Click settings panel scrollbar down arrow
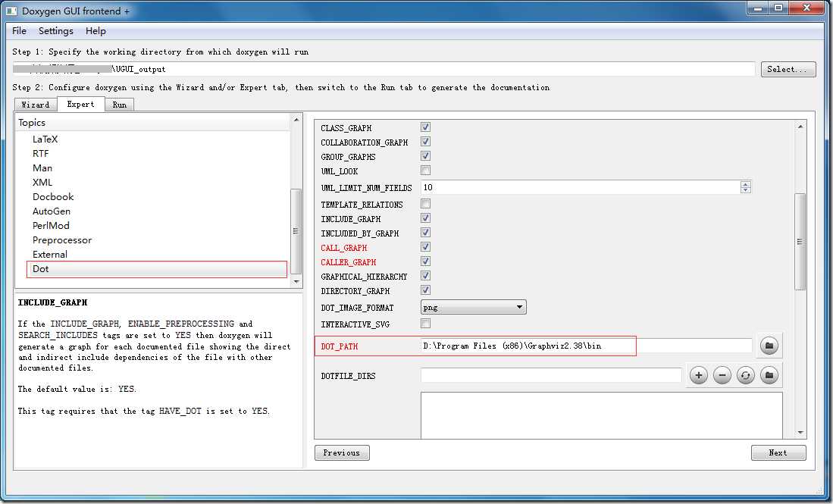This screenshot has height=504, width=833. click(x=800, y=433)
